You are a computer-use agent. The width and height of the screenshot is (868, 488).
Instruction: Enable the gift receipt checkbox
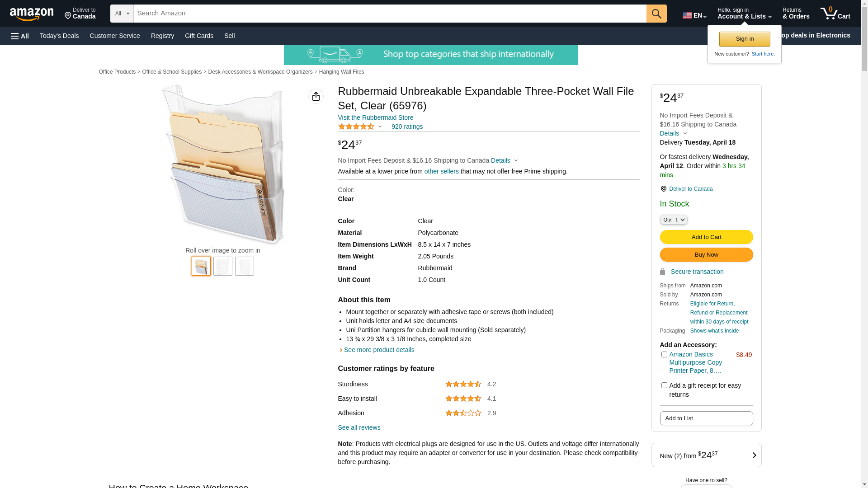tap(664, 385)
